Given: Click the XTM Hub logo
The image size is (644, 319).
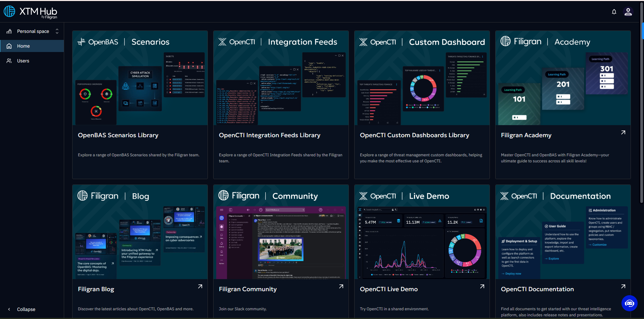Looking at the screenshot, I should [31, 12].
